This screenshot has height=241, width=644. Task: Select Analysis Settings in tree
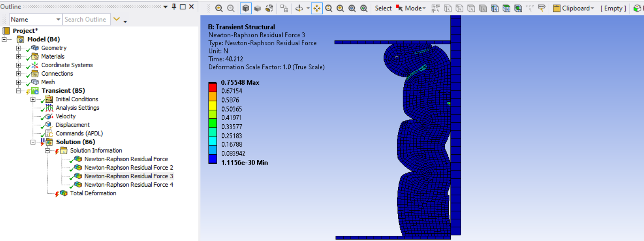pos(77,108)
